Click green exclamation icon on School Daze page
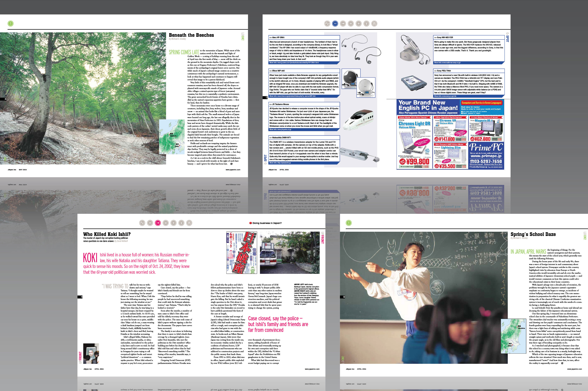588x391 pixels. (349, 223)
